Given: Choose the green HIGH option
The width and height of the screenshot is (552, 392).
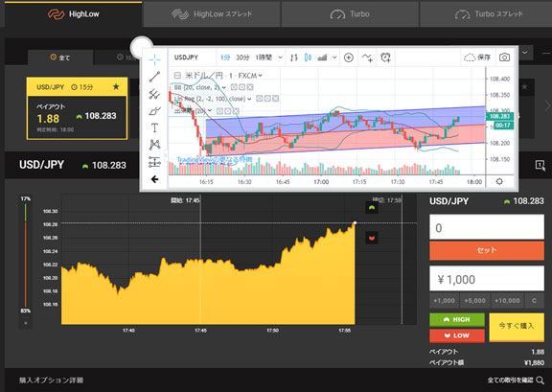Looking at the screenshot, I should pos(457,319).
